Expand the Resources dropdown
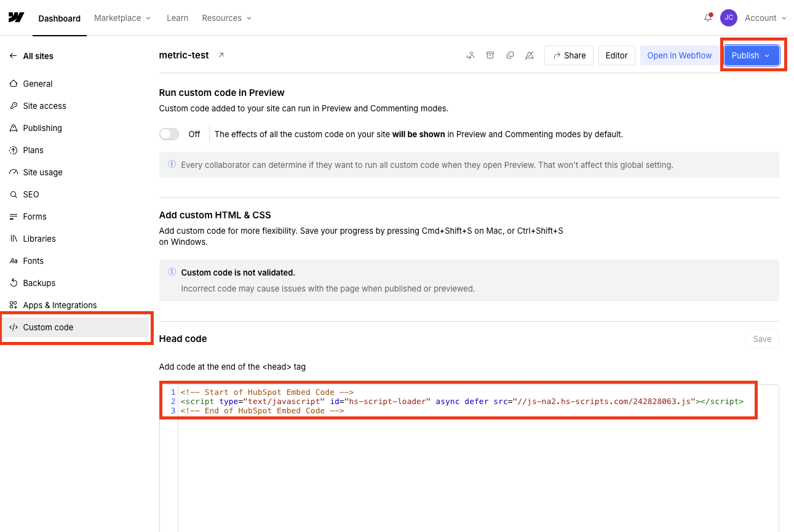This screenshot has width=794, height=532. click(227, 18)
